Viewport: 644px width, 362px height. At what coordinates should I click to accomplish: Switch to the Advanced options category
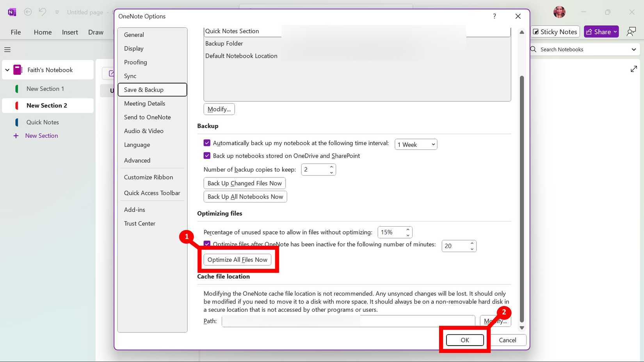pyautogui.click(x=137, y=160)
